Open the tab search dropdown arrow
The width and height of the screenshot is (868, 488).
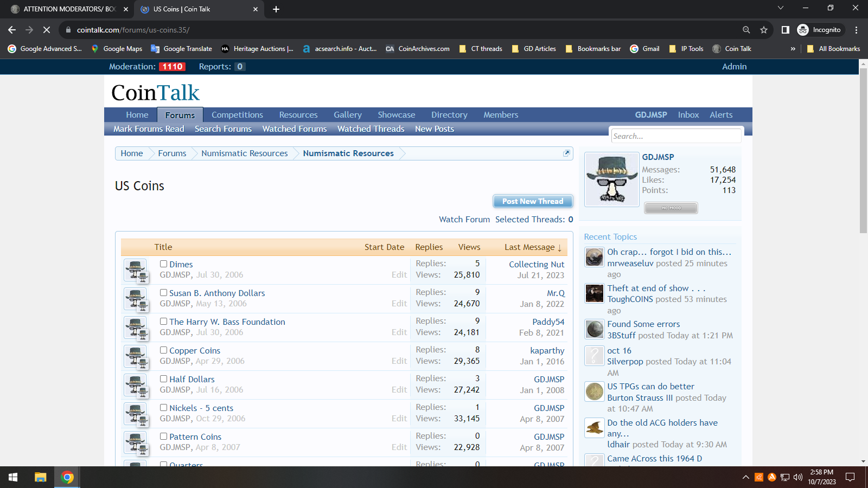click(780, 8)
